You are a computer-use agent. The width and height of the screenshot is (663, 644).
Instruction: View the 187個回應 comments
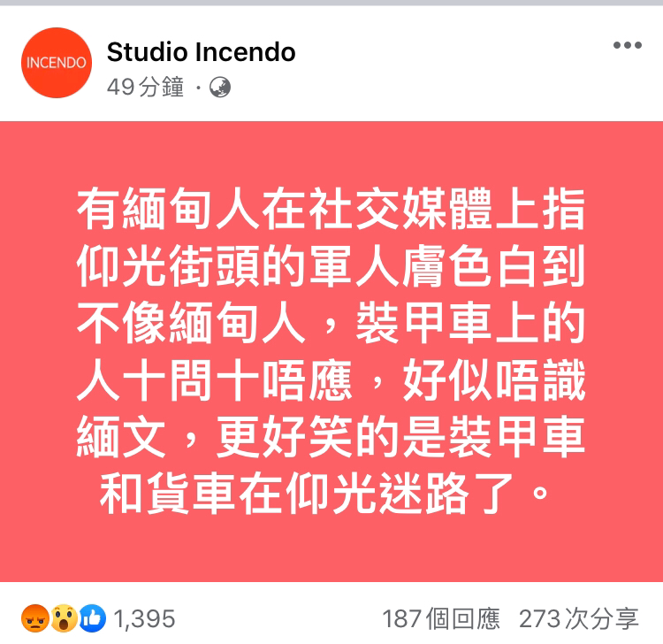[x=441, y=618]
